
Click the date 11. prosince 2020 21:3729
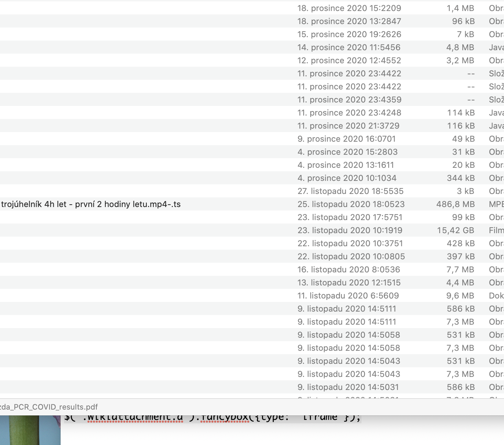click(348, 126)
